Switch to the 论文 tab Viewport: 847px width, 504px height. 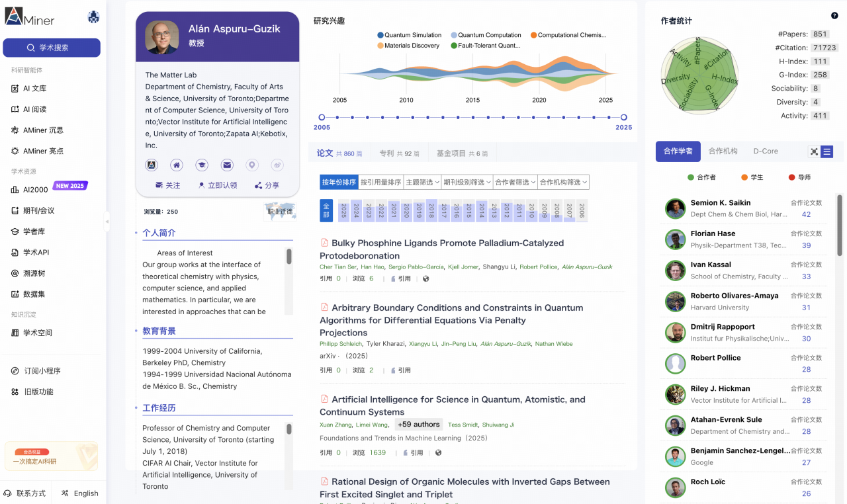click(339, 153)
